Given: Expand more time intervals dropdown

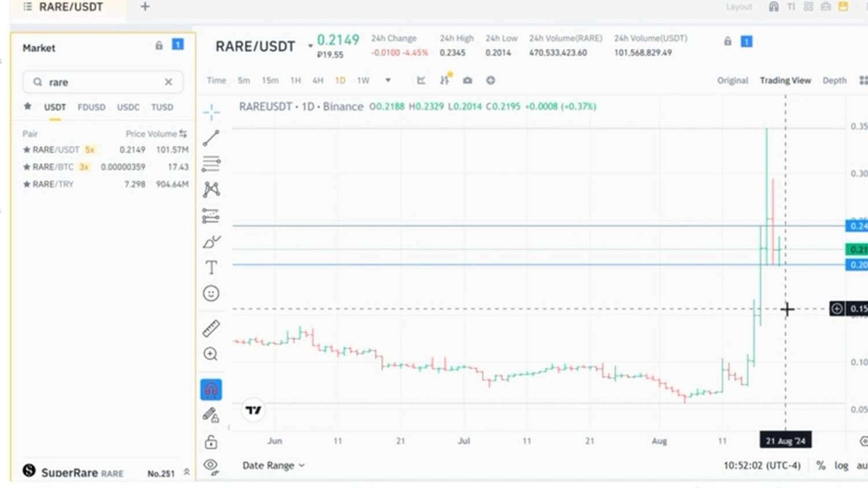Looking at the screenshot, I should click(x=388, y=80).
